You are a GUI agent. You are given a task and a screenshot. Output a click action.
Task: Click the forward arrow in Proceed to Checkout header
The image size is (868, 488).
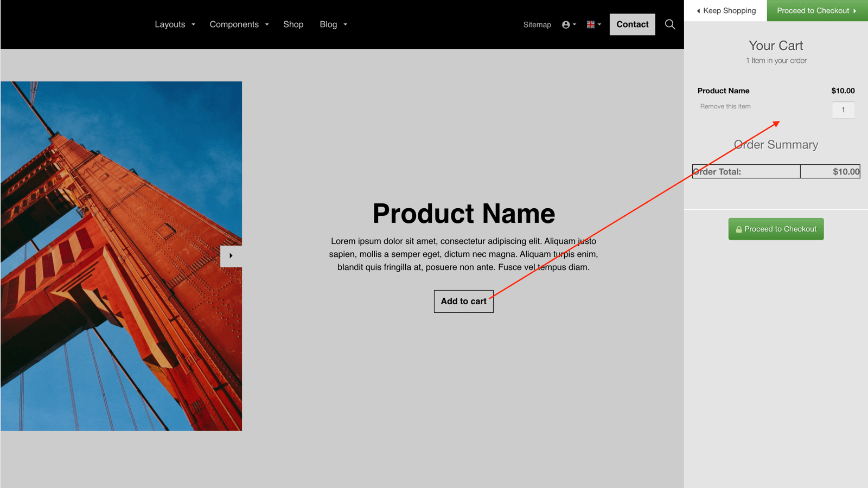tap(855, 10)
